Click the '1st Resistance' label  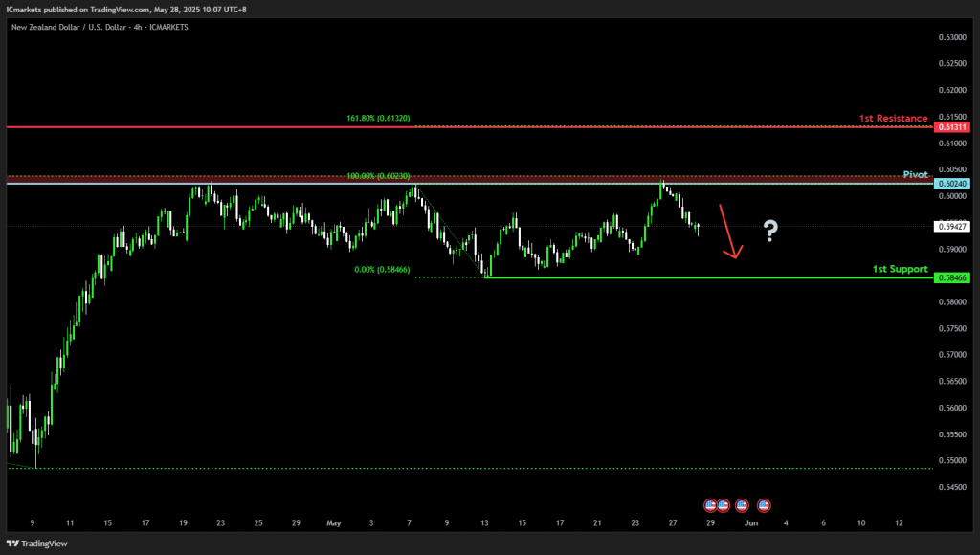point(893,118)
